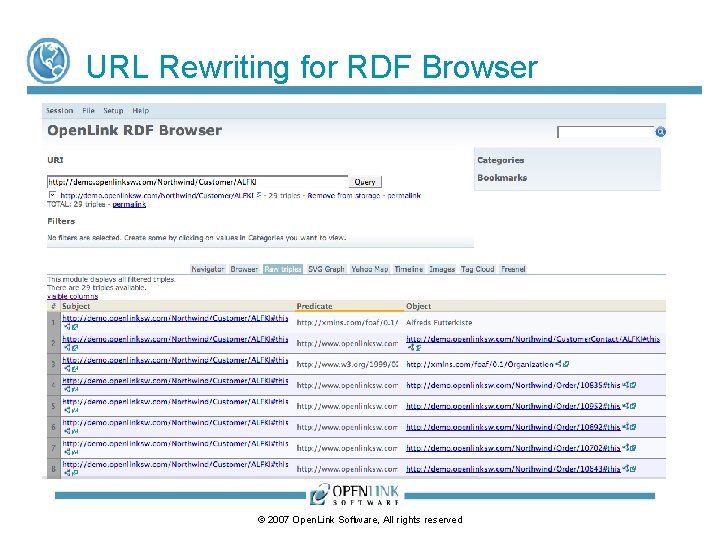
Task: Select the Raw triples tab
Action: (283, 269)
